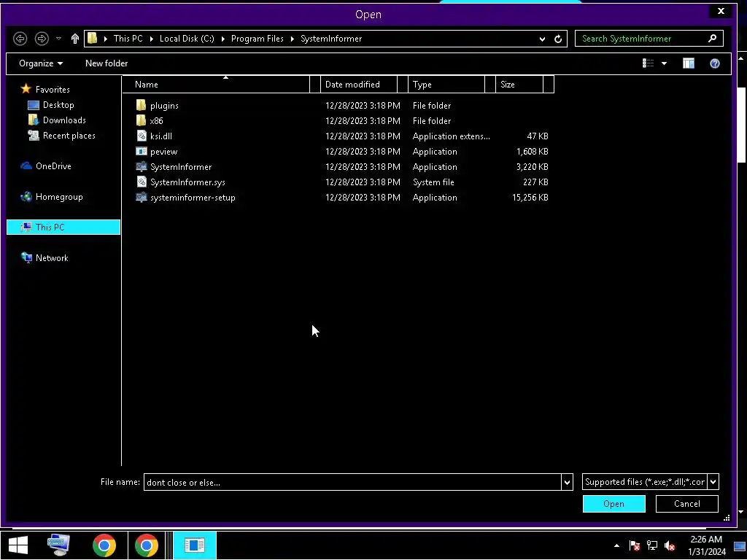Click the active peview taskbar icon
747x560 pixels.
pos(194,545)
